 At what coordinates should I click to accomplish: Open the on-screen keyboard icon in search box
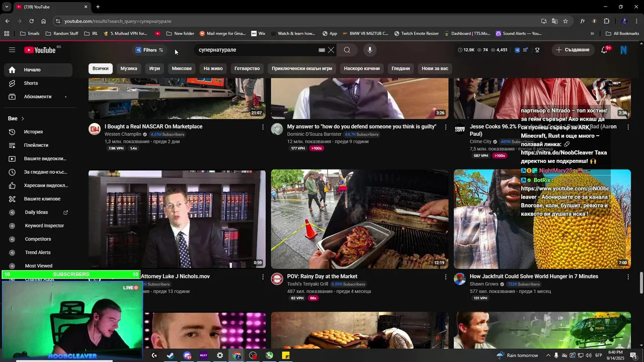(x=322, y=50)
